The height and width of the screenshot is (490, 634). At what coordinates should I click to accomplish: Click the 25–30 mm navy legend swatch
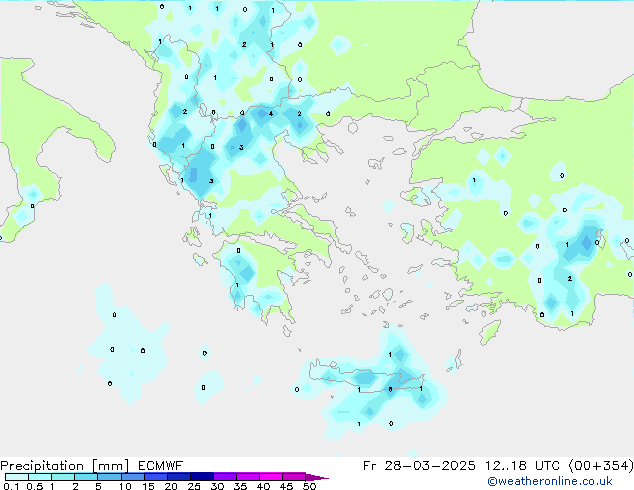pyautogui.click(x=202, y=477)
